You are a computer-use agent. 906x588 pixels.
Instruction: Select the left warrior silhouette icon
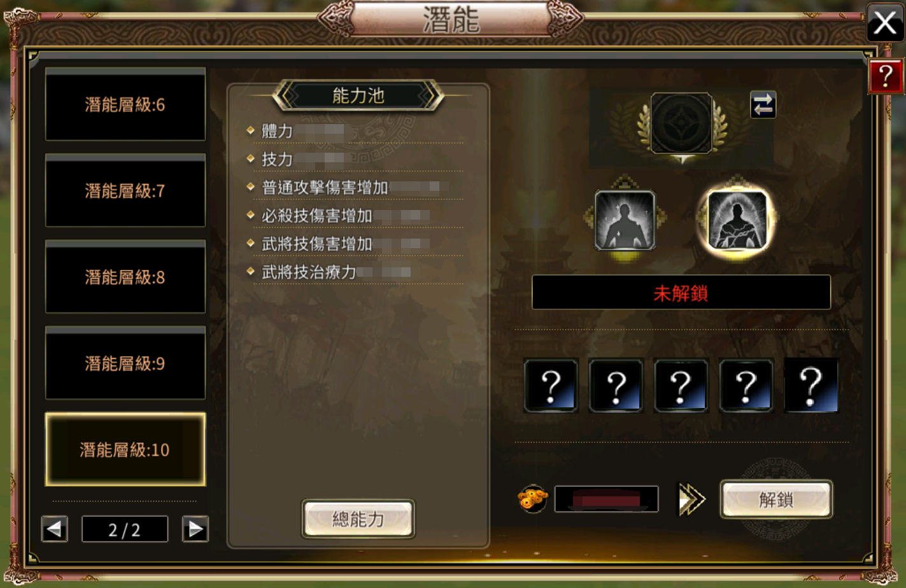pos(625,220)
